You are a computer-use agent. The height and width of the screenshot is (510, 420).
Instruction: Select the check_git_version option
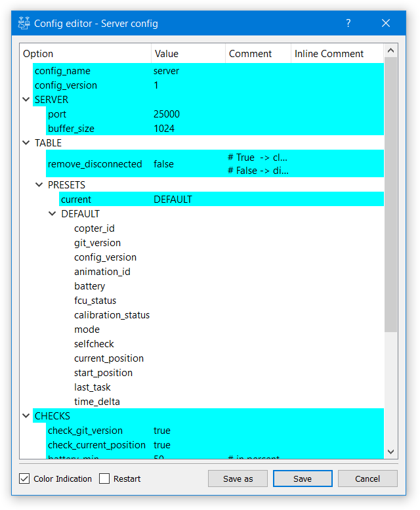pos(85,431)
